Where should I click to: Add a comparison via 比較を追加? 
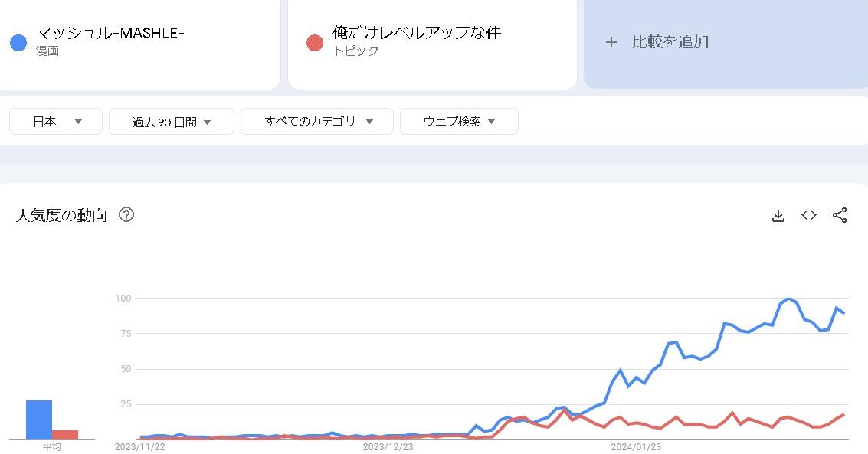click(x=726, y=43)
